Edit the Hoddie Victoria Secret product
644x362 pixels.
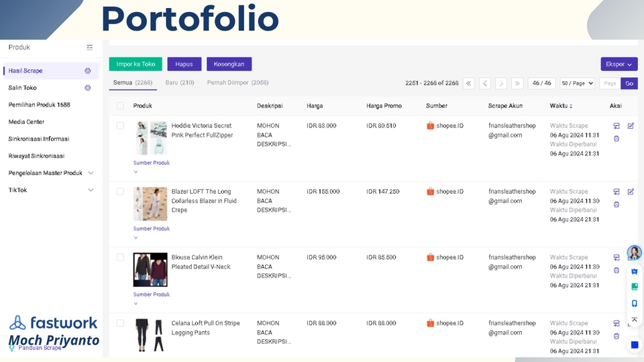[x=631, y=126]
